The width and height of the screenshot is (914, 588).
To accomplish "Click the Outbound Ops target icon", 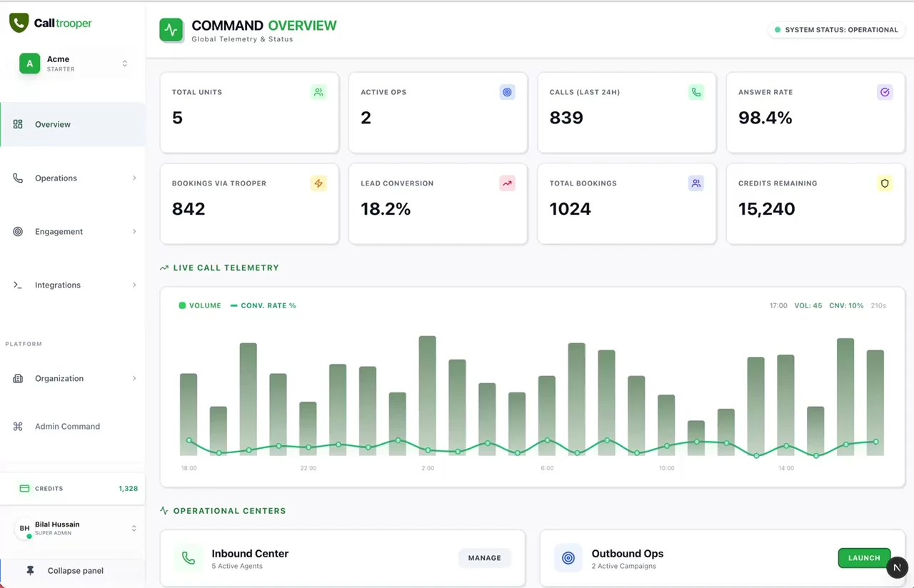I will 568,558.
